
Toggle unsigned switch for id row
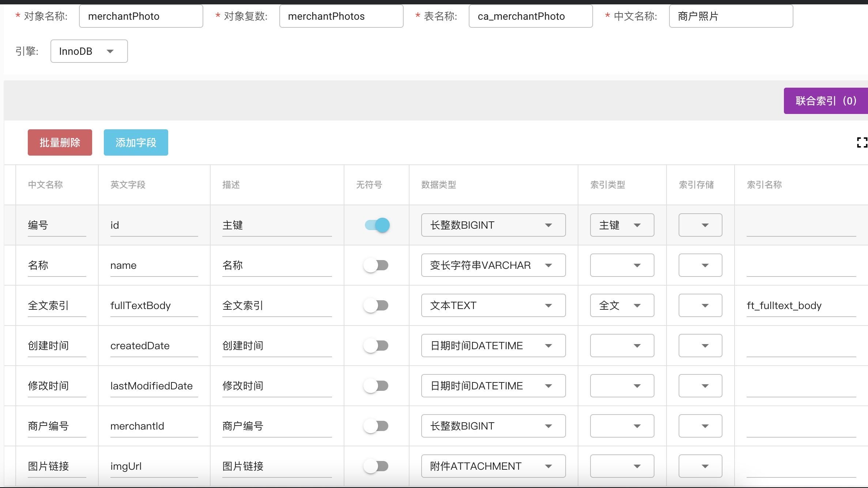pos(377,225)
